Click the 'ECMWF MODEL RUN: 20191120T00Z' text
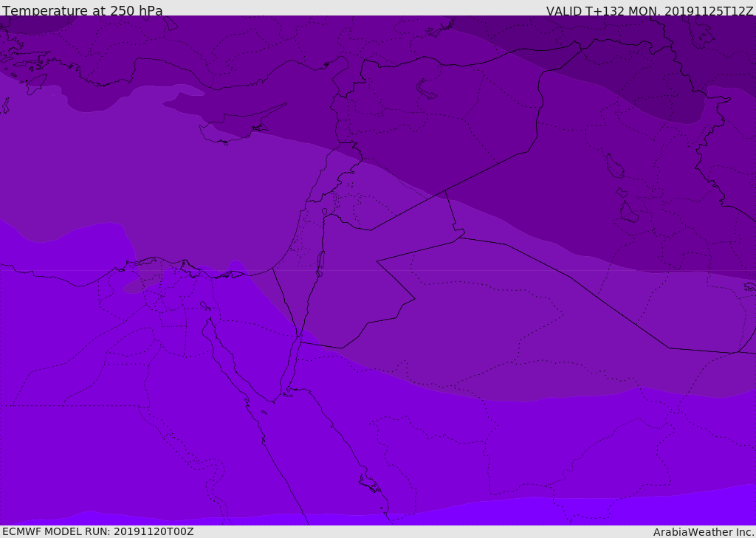The height and width of the screenshot is (538, 756). [98, 531]
